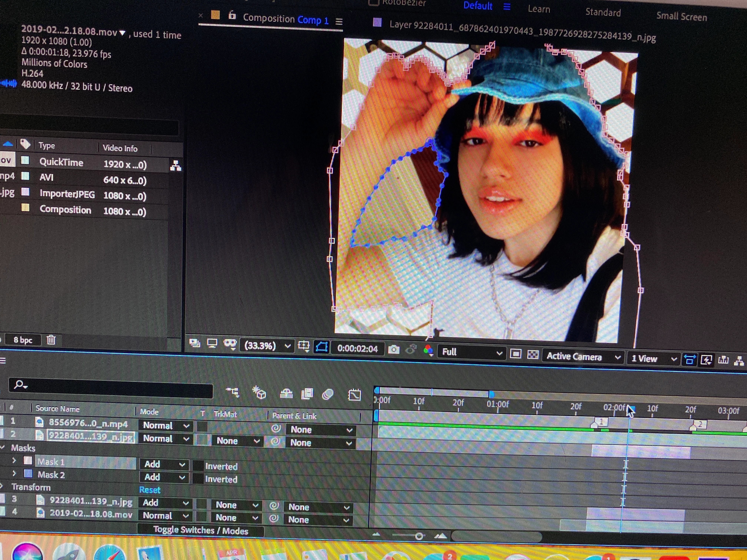Delete selected project item with trash icon

click(51, 340)
